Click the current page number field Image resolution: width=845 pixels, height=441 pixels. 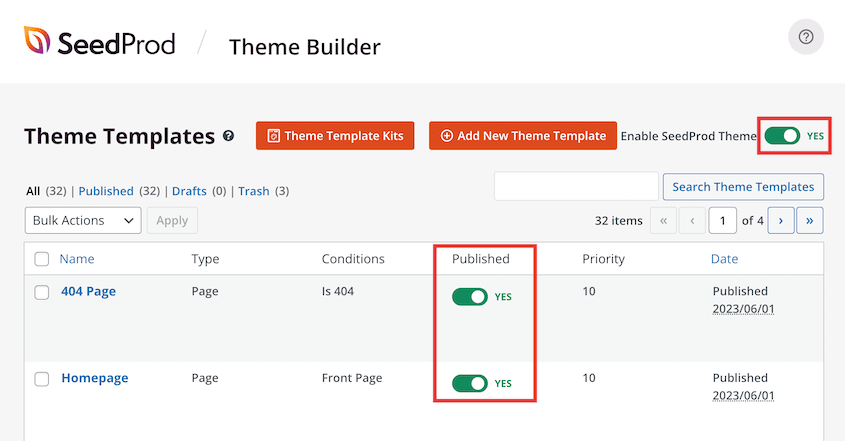(723, 220)
